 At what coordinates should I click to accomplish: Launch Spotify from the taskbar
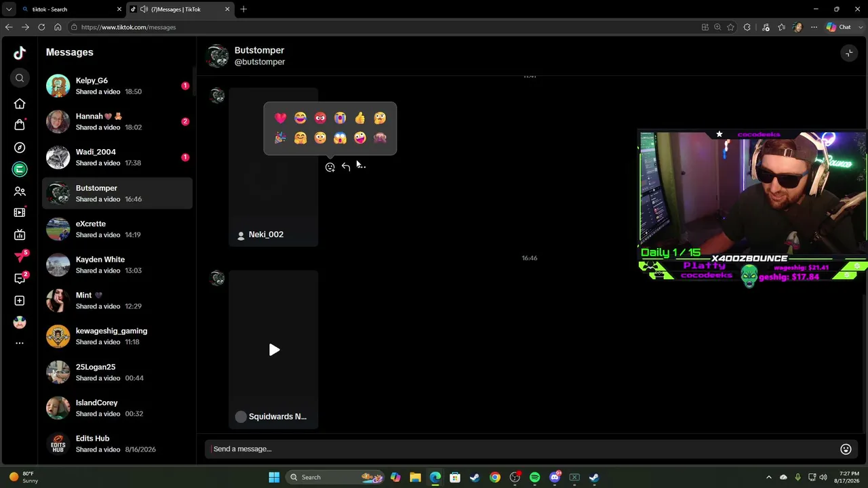(534, 477)
